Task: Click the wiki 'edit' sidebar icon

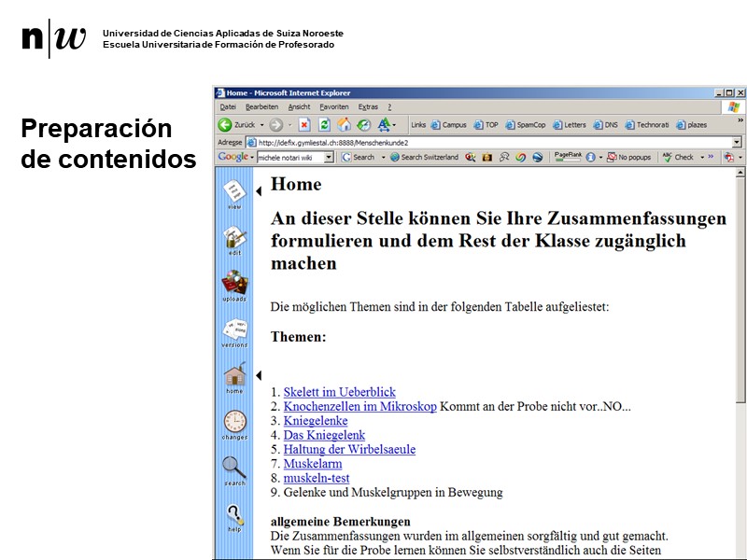Action: 234,238
